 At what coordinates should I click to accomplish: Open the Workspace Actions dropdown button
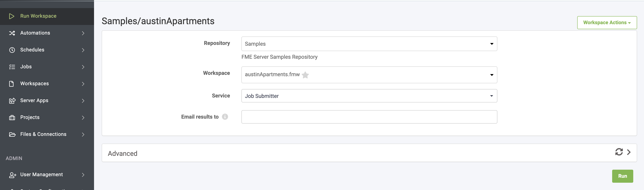click(607, 22)
